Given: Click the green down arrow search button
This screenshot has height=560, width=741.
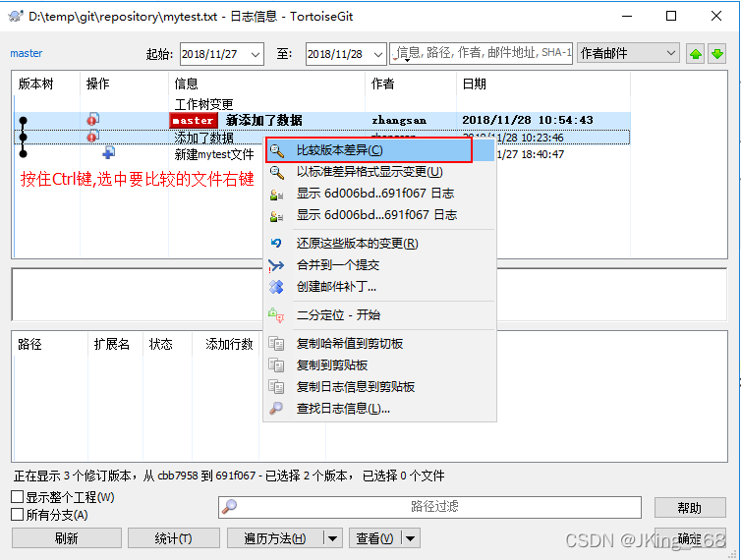Looking at the screenshot, I should [716, 54].
